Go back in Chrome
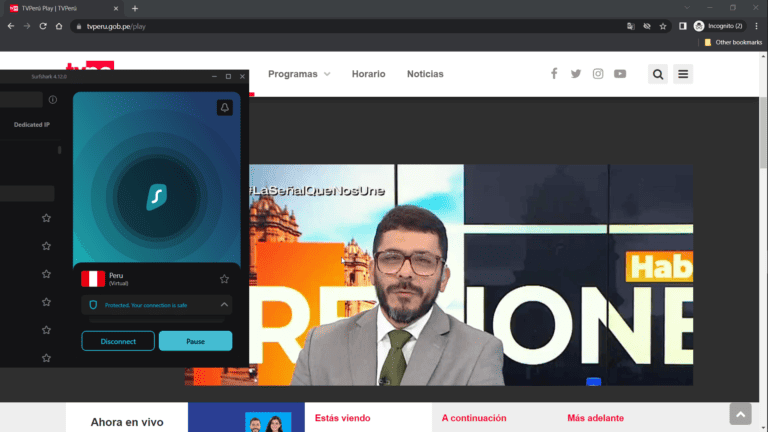The height and width of the screenshot is (432, 768). click(11, 26)
